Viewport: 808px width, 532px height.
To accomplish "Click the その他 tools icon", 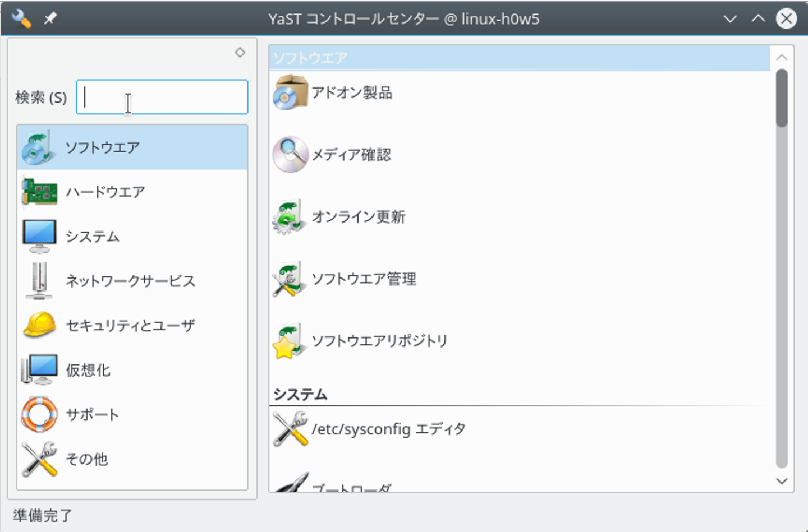I will (39, 459).
